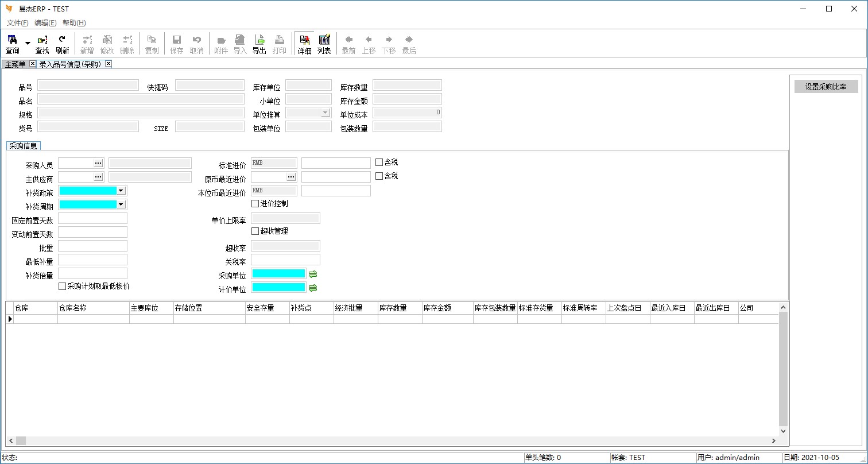The height and width of the screenshot is (464, 868).
Task: Expand the 补货政策 dropdown
Action: [x=121, y=191]
